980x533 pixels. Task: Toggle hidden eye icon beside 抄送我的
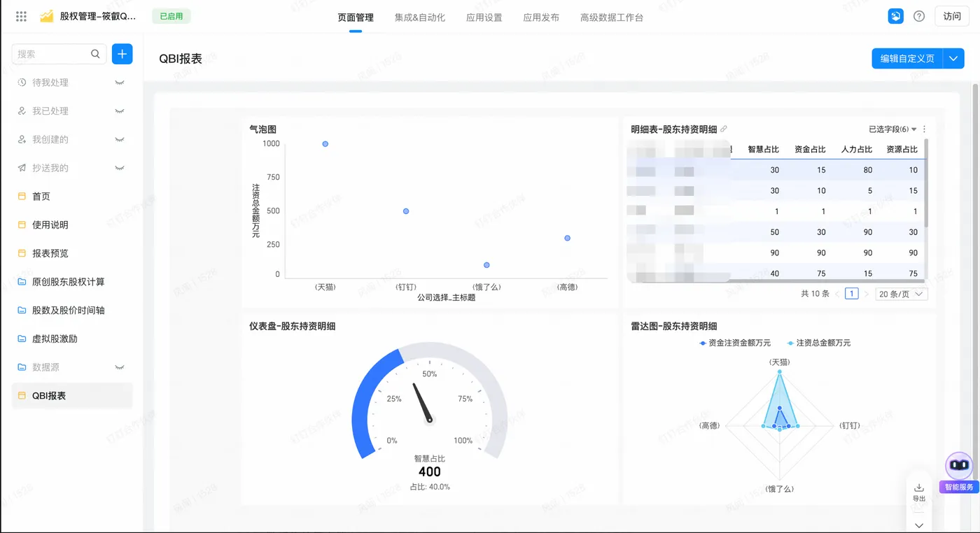[119, 168]
